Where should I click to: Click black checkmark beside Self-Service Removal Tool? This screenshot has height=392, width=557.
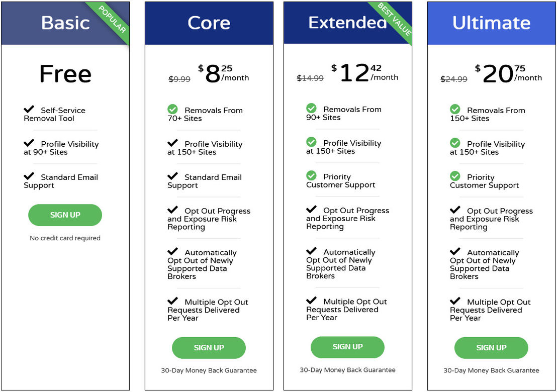29,109
